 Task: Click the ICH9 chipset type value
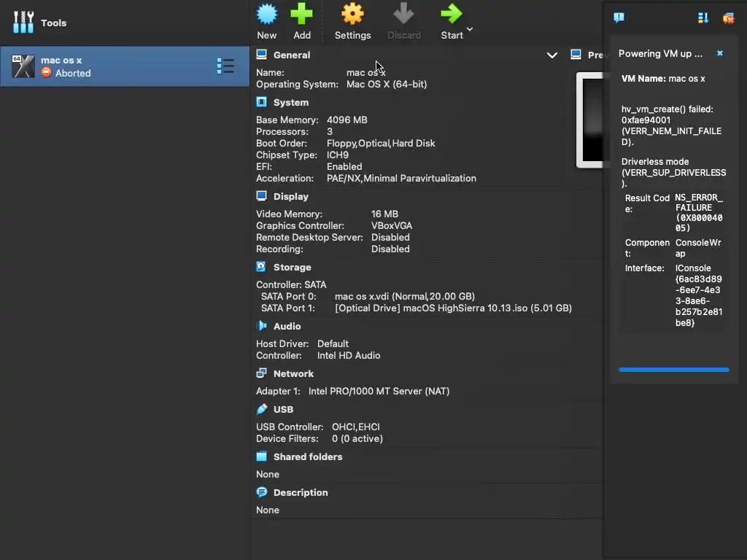(337, 155)
